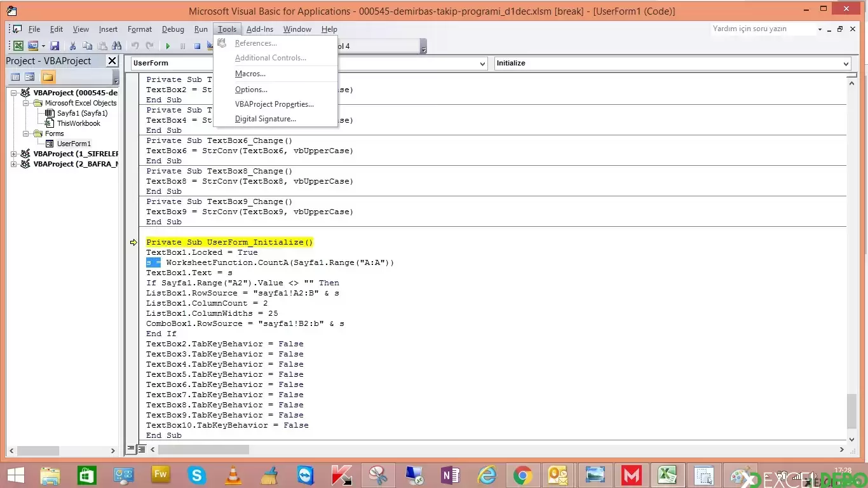The height and width of the screenshot is (488, 868).
Task: Expand VBAProject (2_BAFRA_ node
Action: (14, 164)
